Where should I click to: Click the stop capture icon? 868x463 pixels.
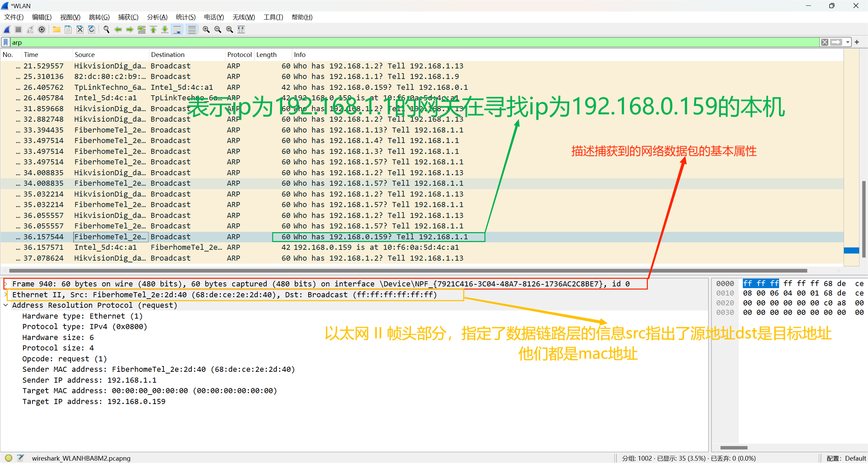click(21, 29)
